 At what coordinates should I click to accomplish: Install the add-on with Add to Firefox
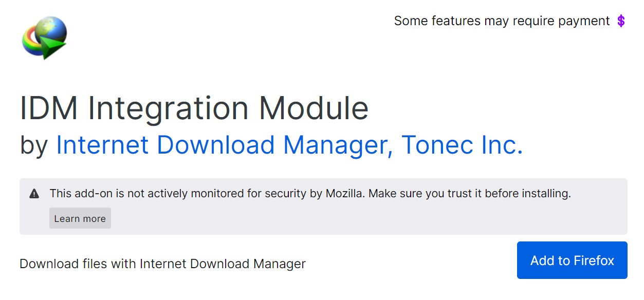point(572,260)
